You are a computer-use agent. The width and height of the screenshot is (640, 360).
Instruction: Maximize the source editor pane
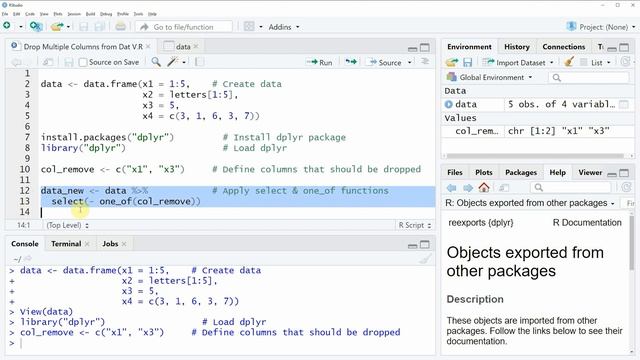pyautogui.click(x=425, y=48)
